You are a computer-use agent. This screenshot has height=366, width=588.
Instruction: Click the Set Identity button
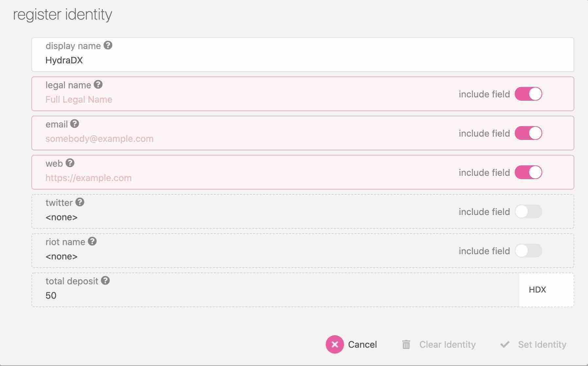[533, 344]
